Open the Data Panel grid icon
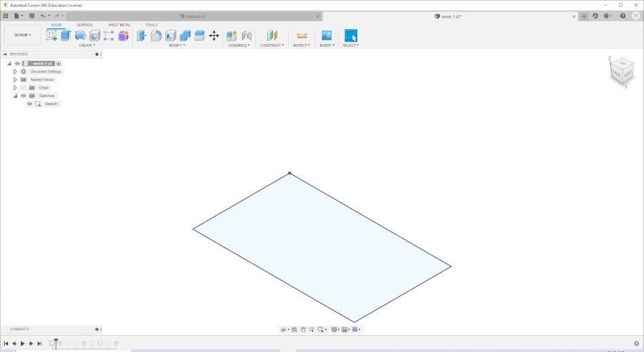The height and width of the screenshot is (352, 644). pos(5,16)
